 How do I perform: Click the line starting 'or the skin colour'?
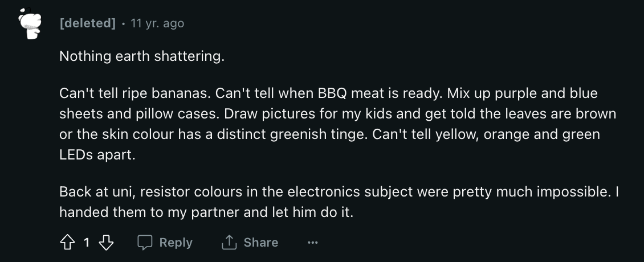click(x=330, y=134)
